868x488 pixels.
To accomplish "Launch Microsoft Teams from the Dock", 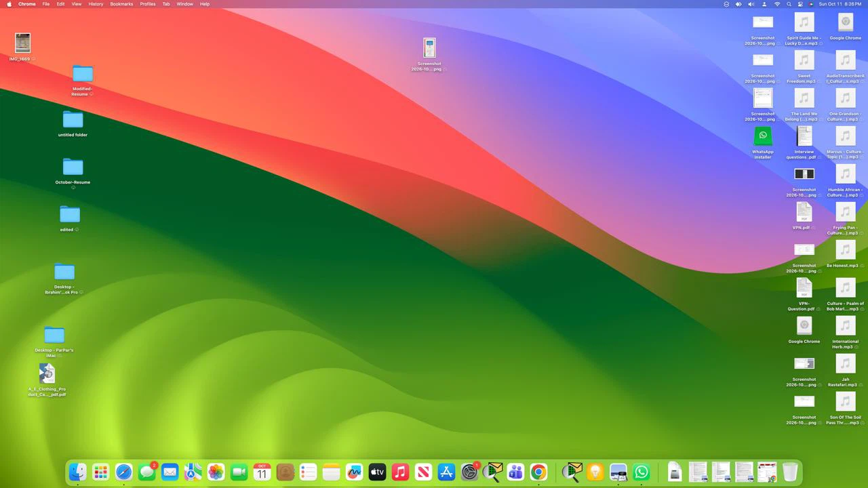I will pos(516,472).
